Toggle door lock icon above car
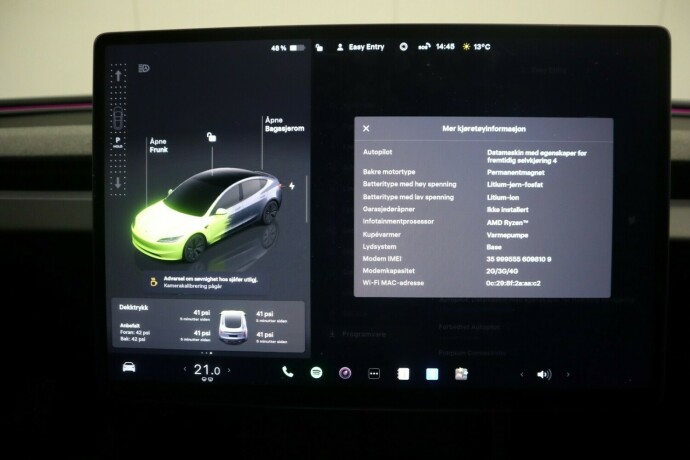This screenshot has width=690, height=460. click(212, 137)
